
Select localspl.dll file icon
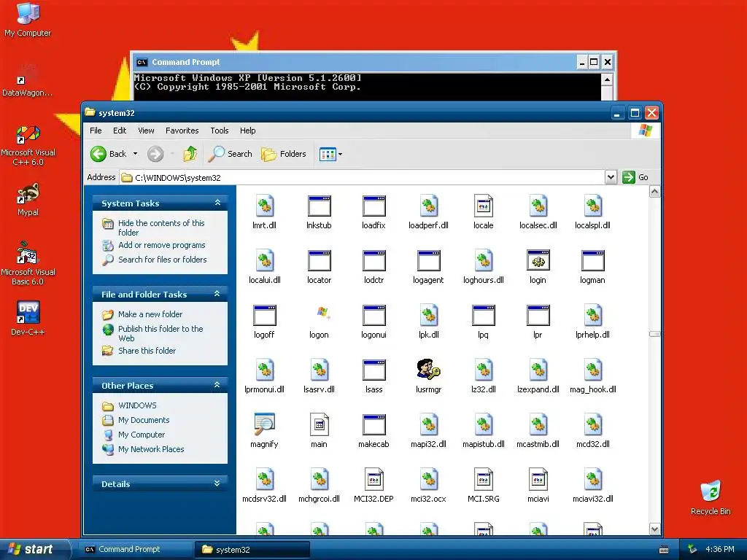click(593, 206)
